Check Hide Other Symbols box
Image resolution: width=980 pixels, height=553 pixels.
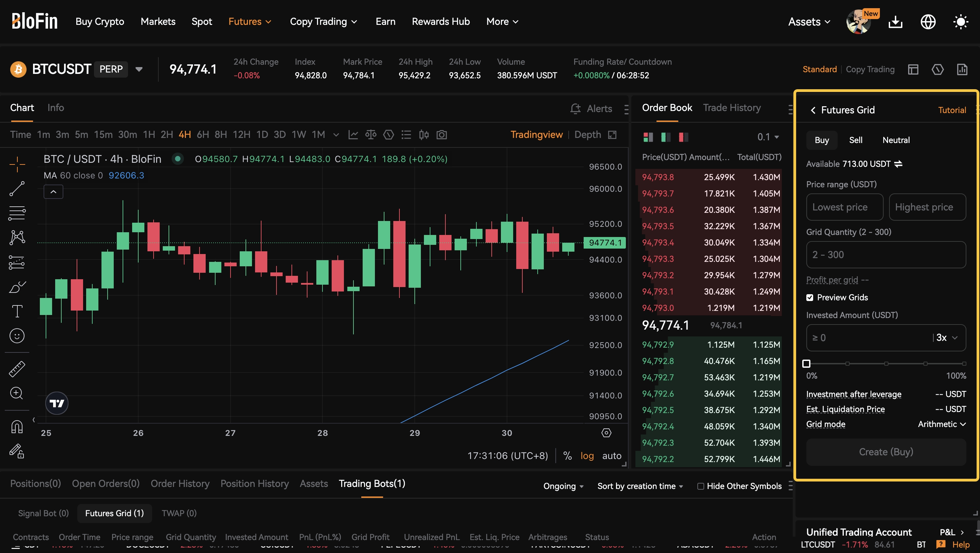(x=700, y=486)
